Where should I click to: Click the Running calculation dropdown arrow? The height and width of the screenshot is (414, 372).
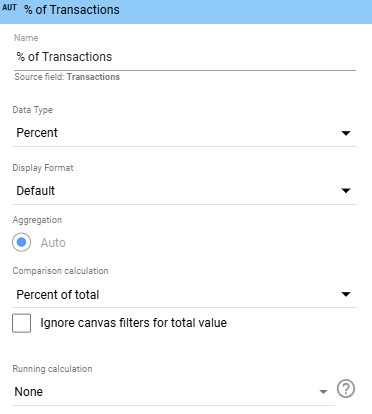[323, 392]
